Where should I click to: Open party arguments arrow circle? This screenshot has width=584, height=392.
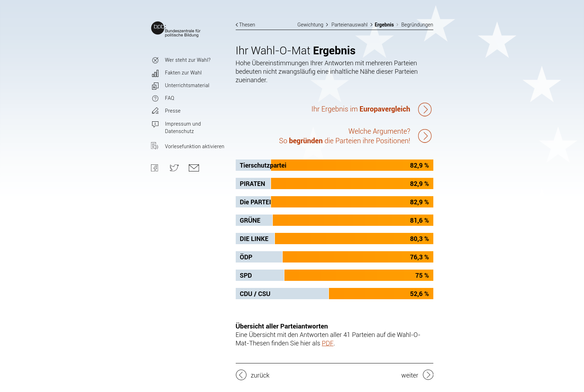click(x=425, y=136)
